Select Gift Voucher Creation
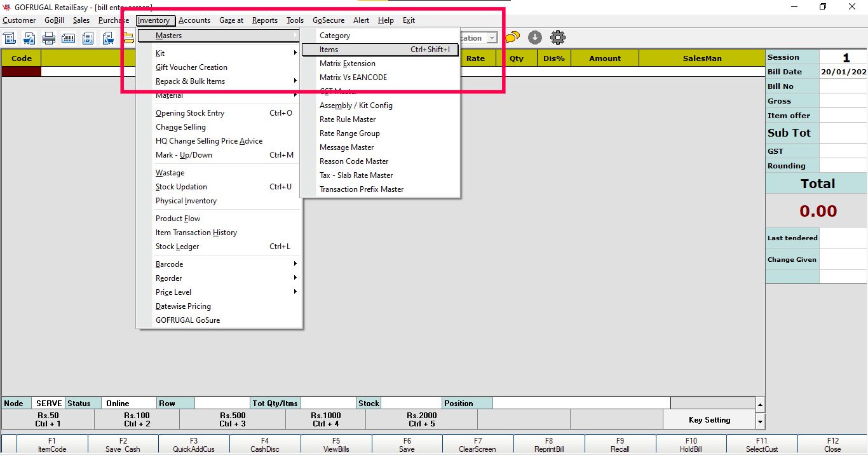868x455 pixels. 219,67
